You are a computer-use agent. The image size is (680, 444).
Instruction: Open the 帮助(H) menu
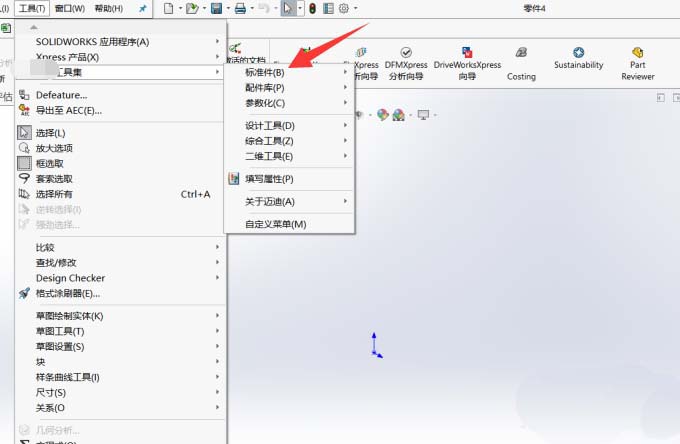108,8
